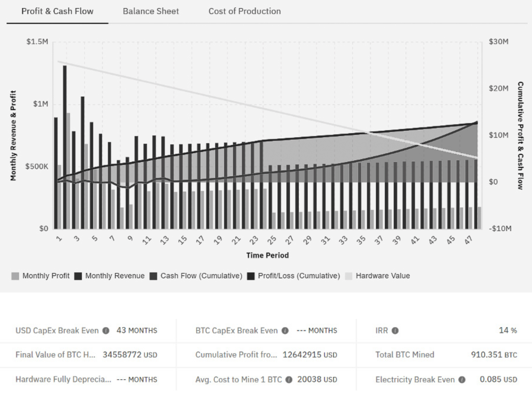This screenshot has width=532, height=394.
Task: Click the tallest Monthly Revenue bar at period 2
Action: (65, 147)
